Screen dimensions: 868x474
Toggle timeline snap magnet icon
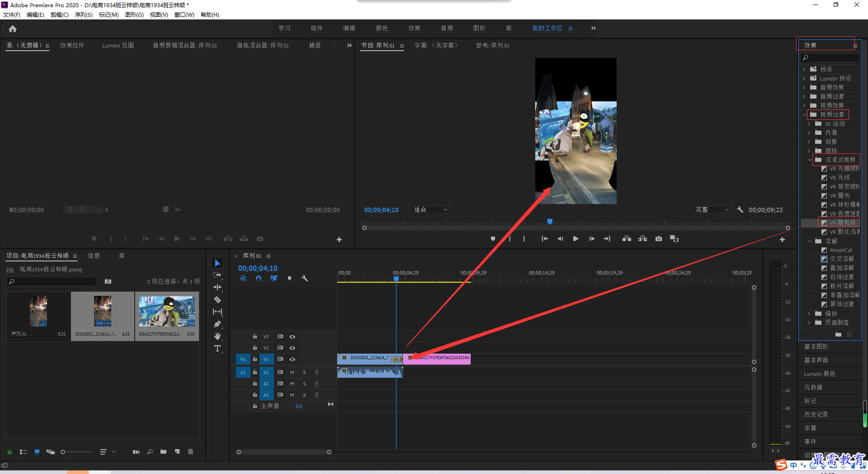click(259, 279)
